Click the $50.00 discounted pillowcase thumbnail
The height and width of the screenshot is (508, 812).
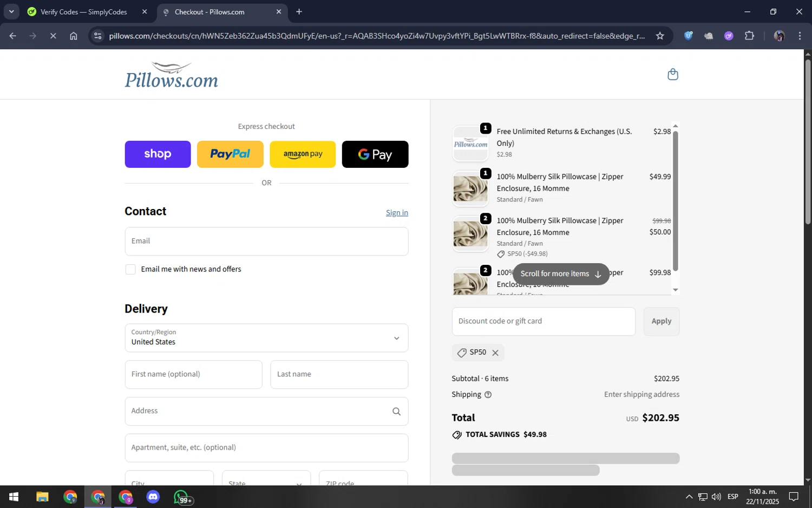tap(470, 234)
